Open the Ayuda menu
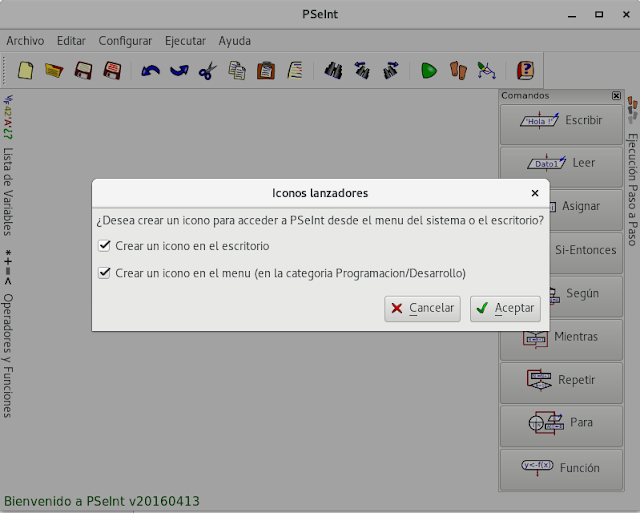 pos(235,41)
